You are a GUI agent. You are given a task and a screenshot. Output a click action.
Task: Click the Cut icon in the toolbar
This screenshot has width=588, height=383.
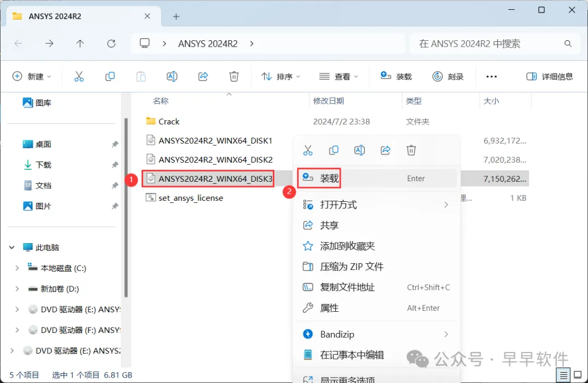79,77
